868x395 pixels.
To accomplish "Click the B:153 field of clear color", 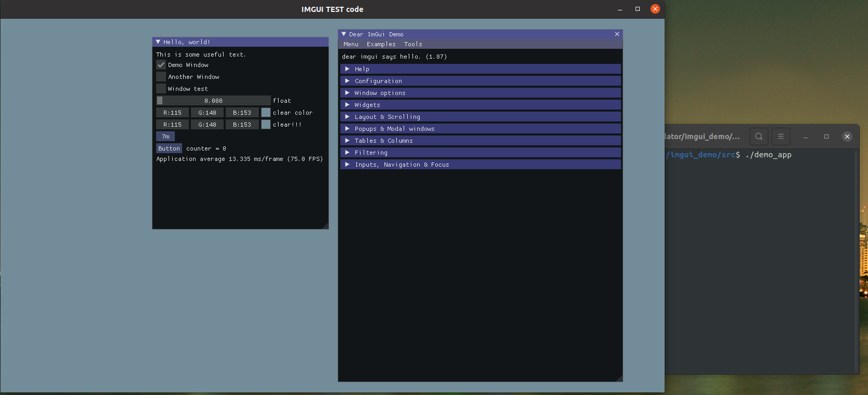I will (x=242, y=113).
